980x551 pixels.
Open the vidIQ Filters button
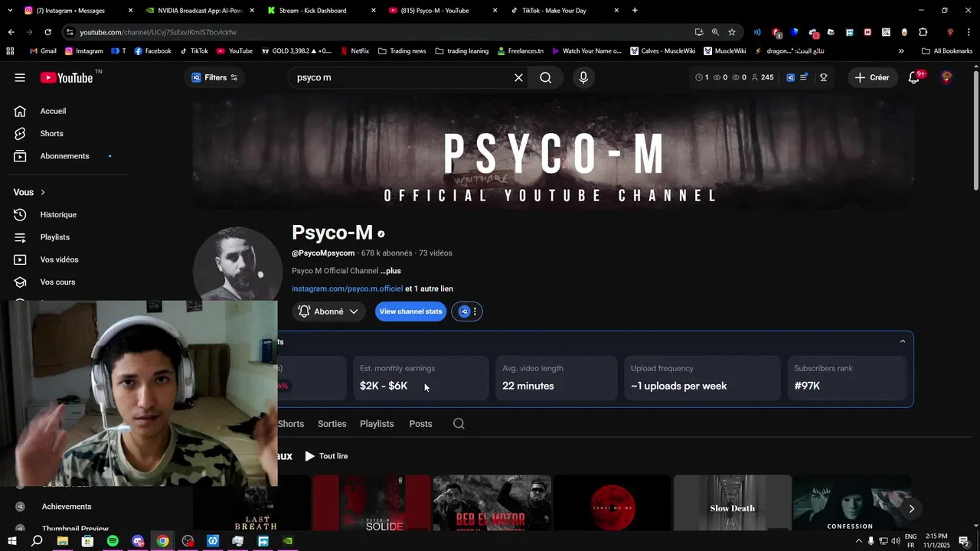214,77
